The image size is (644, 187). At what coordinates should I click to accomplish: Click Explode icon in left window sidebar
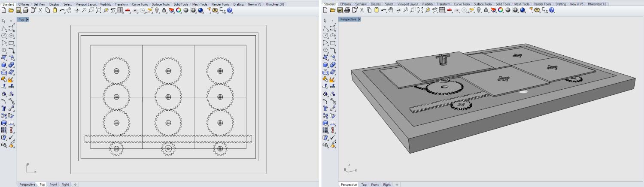click(12, 79)
